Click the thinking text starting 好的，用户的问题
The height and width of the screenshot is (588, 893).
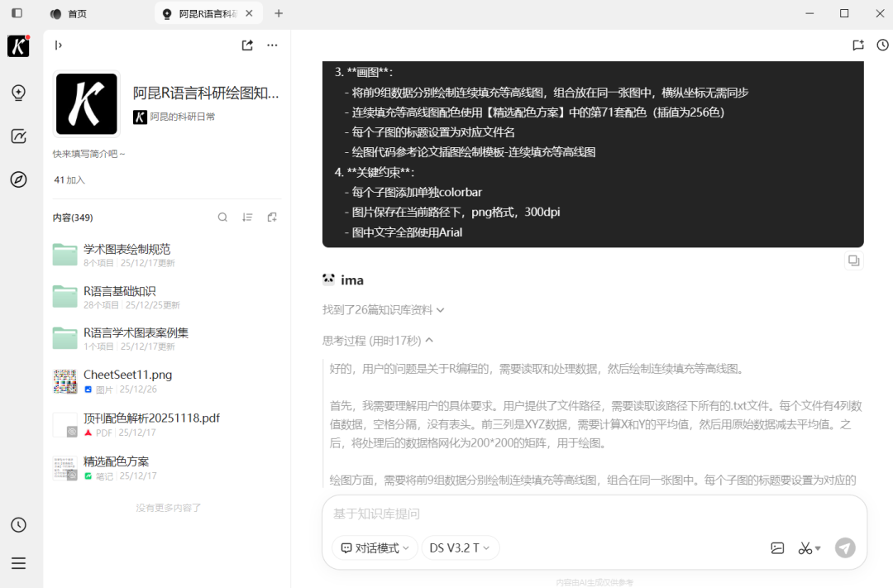pos(537,369)
